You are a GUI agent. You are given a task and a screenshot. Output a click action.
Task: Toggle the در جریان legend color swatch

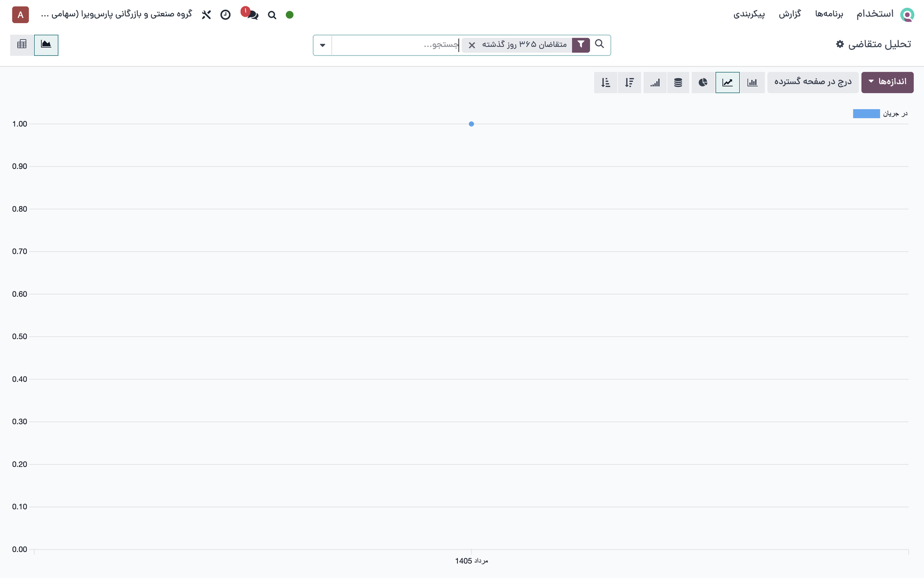[866, 114]
